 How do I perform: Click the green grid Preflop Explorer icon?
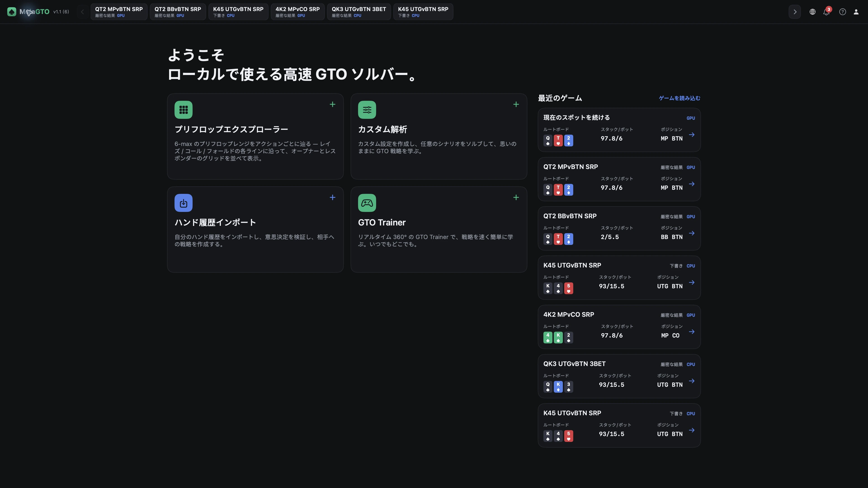(x=183, y=110)
